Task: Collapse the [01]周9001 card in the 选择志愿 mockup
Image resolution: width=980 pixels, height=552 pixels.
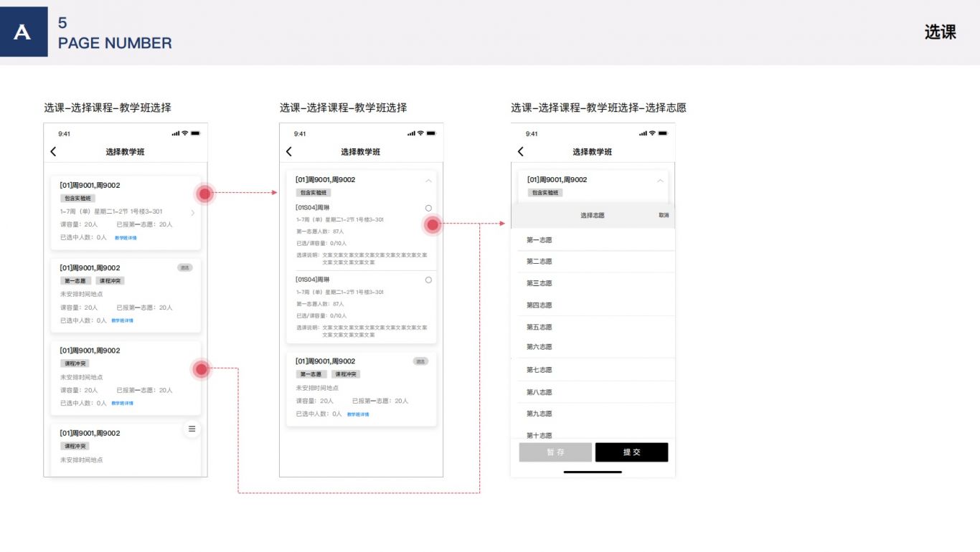Action: (x=660, y=181)
